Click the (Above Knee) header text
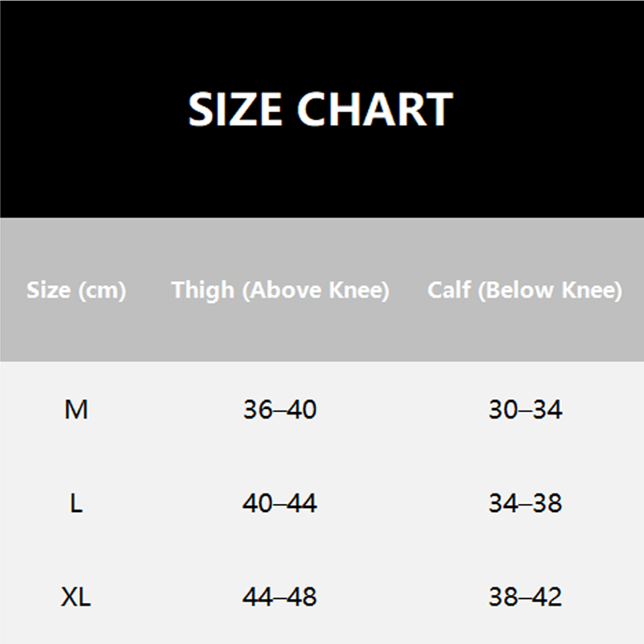 pos(316,290)
